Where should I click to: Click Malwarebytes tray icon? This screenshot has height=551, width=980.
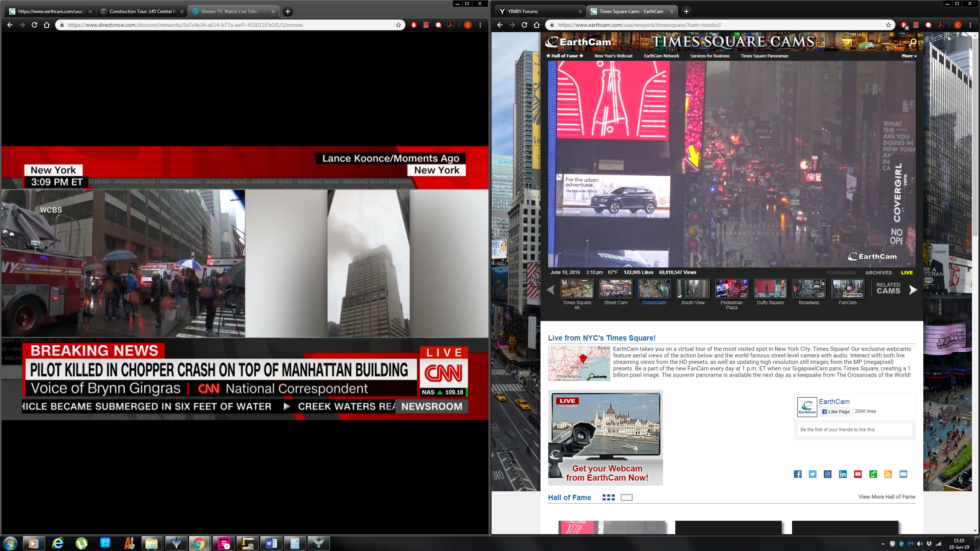pyautogui.click(x=910, y=544)
